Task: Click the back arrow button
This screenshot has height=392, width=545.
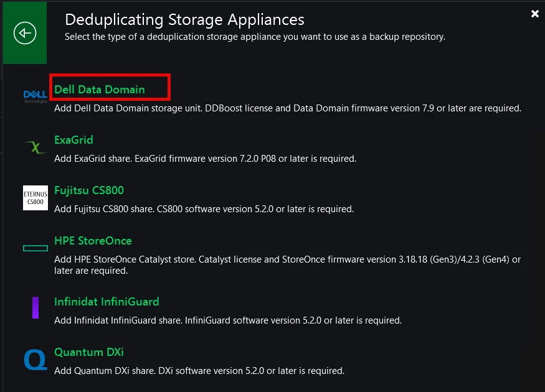Action: pyautogui.click(x=25, y=33)
